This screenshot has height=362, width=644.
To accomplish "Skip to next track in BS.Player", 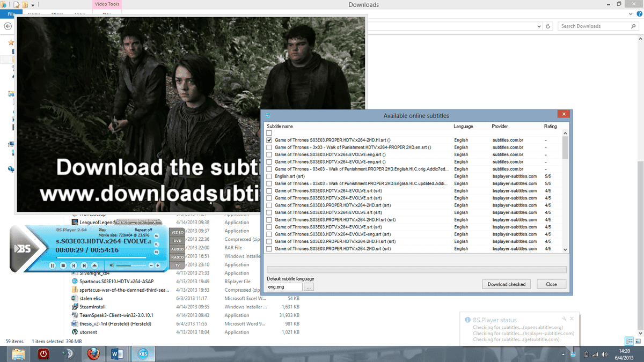I will tap(84, 265).
